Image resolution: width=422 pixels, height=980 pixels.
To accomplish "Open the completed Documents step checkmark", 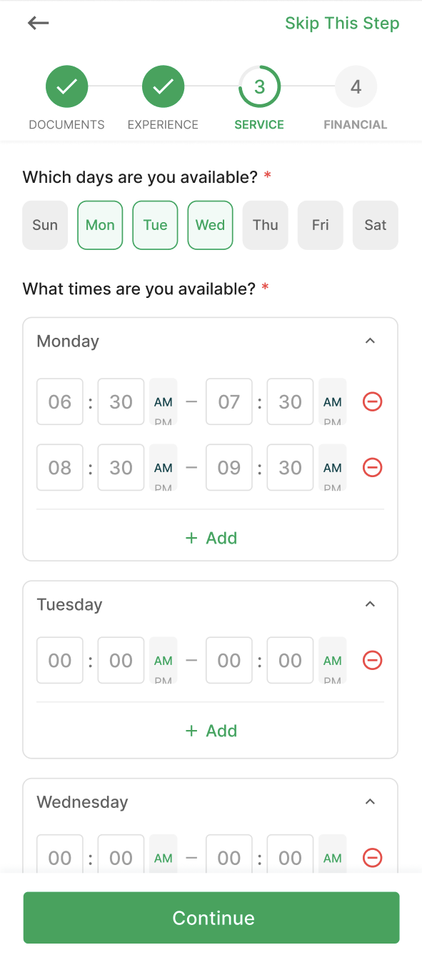I will tap(67, 87).
